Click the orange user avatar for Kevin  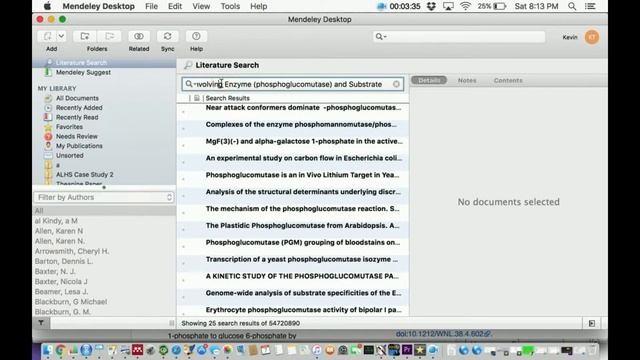click(592, 37)
